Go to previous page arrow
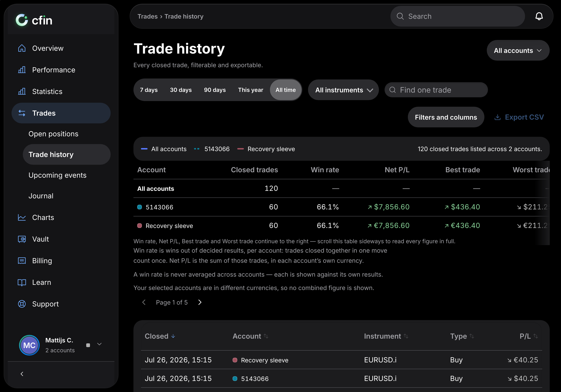This screenshot has height=392, width=561. (144, 302)
